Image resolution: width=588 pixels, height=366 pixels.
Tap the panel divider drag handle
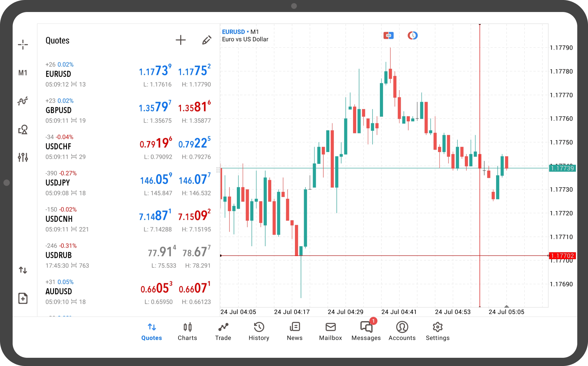click(x=218, y=170)
